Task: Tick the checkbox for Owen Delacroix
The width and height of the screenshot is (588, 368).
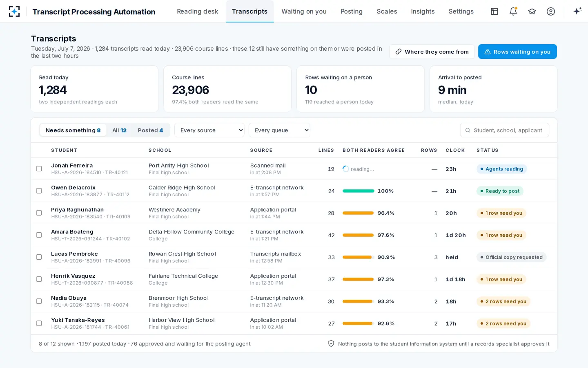Action: point(39,191)
